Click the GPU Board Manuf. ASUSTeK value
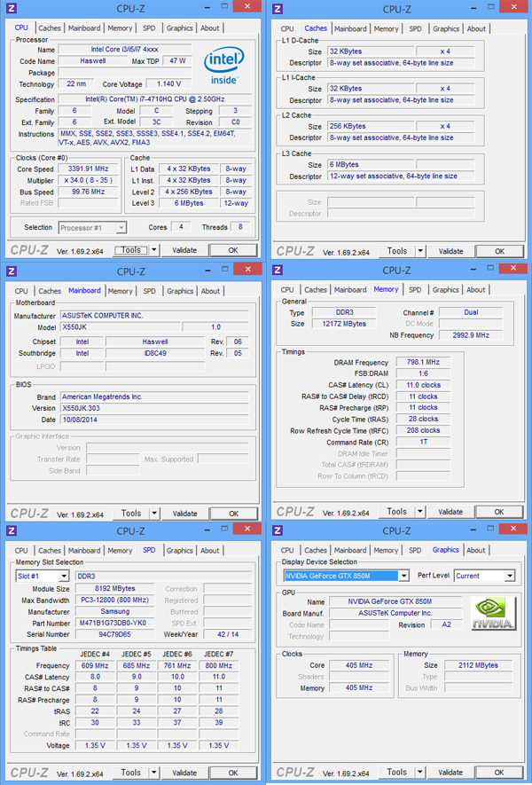The image size is (532, 785). [395, 613]
